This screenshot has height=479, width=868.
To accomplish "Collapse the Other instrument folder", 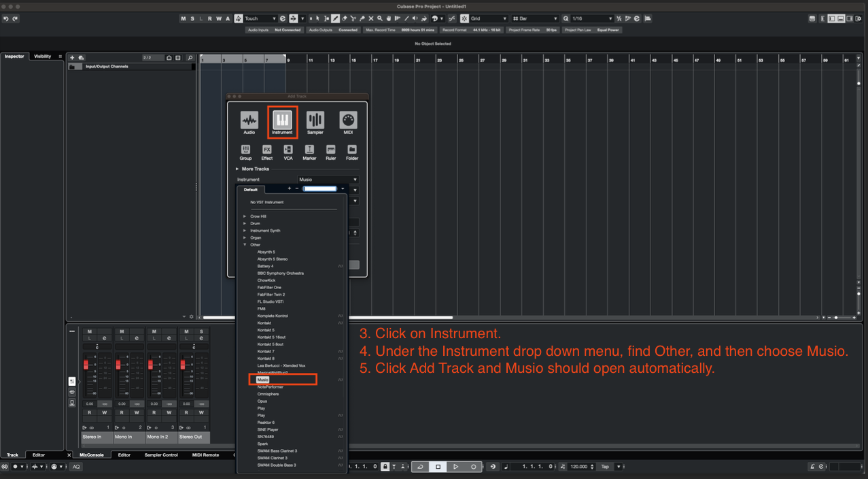I will click(x=245, y=245).
